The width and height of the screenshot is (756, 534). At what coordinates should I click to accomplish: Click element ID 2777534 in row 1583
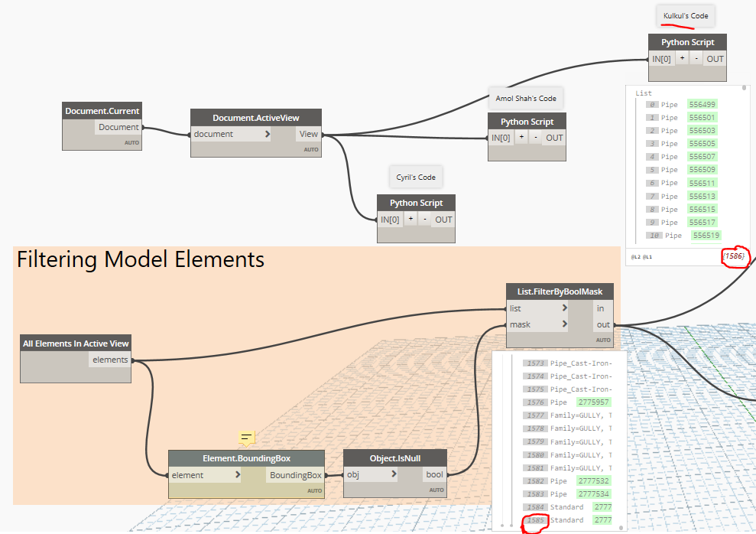593,493
